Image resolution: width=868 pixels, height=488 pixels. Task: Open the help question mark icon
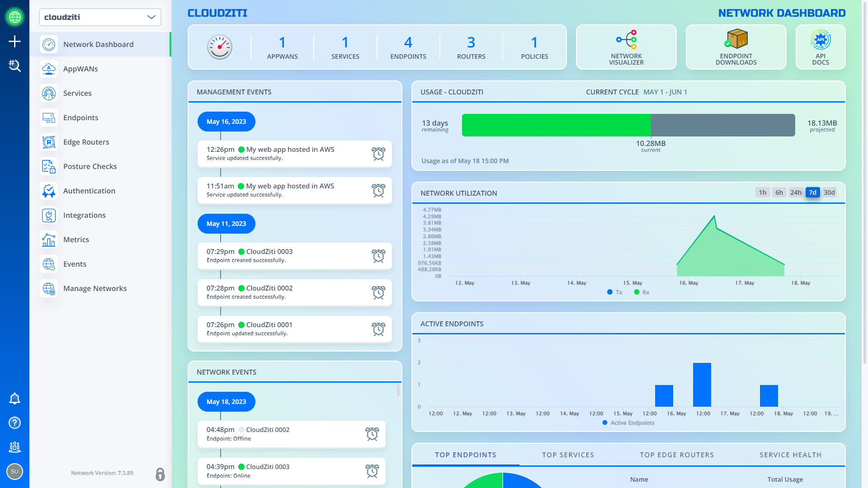[14, 423]
